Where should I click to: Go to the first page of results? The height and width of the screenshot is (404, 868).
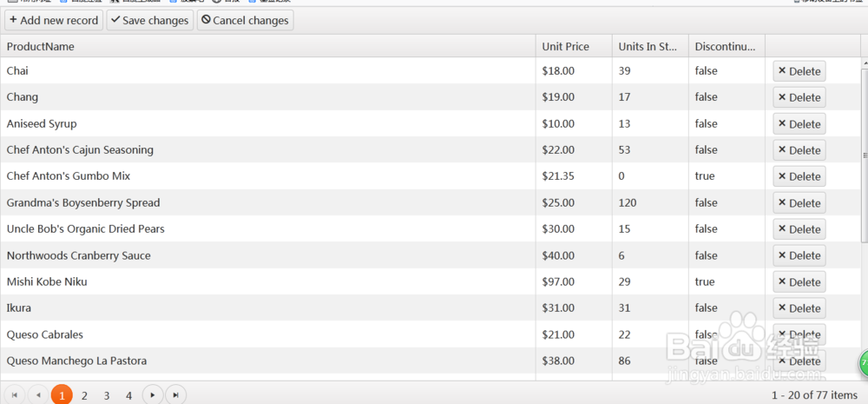click(x=15, y=395)
